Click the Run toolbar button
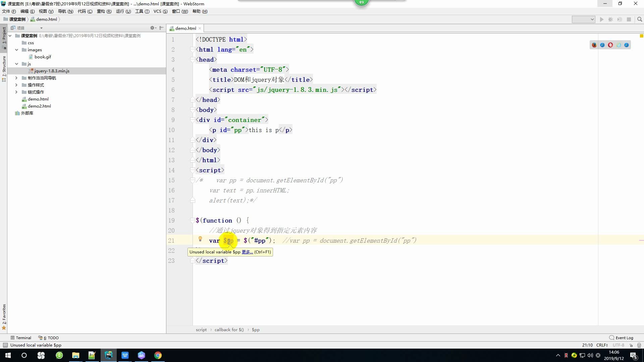The width and height of the screenshot is (644, 362). [602, 19]
